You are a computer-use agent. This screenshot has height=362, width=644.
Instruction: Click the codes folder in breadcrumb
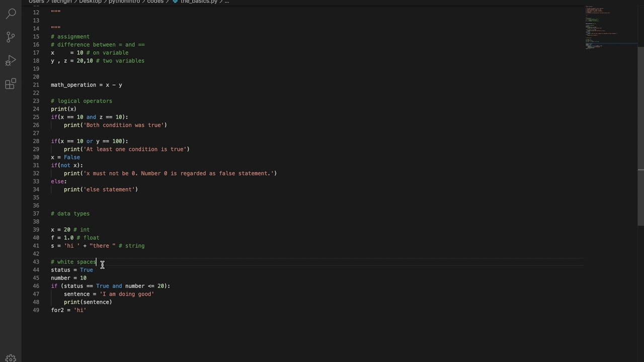click(155, 2)
